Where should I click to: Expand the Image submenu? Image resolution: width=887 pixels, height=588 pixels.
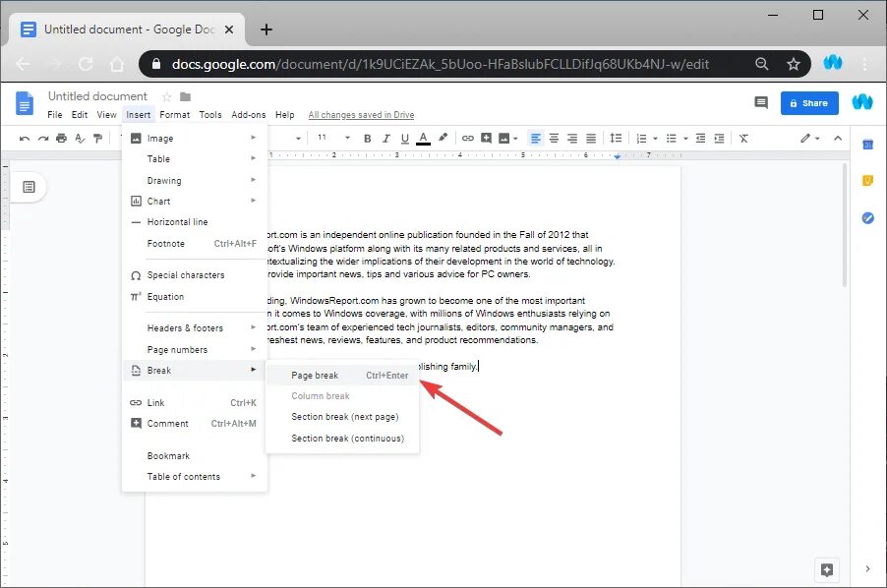tap(195, 138)
